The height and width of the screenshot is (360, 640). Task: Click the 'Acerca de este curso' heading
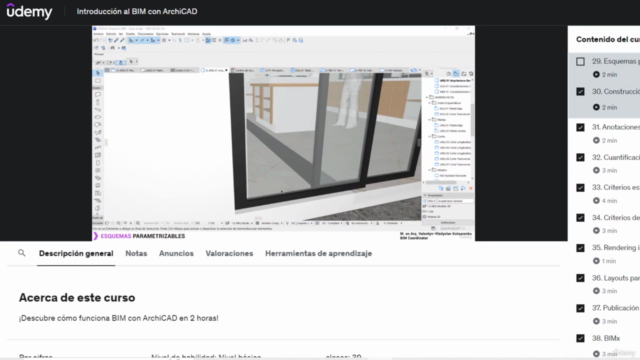77,298
